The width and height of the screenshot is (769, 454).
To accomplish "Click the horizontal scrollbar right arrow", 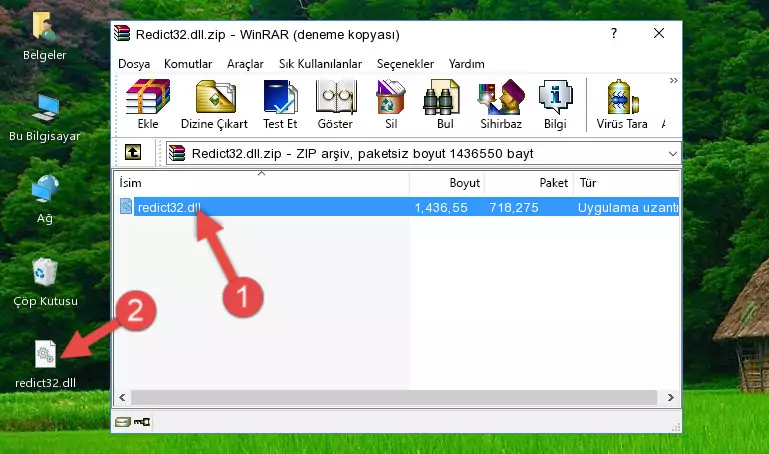I will point(670,397).
